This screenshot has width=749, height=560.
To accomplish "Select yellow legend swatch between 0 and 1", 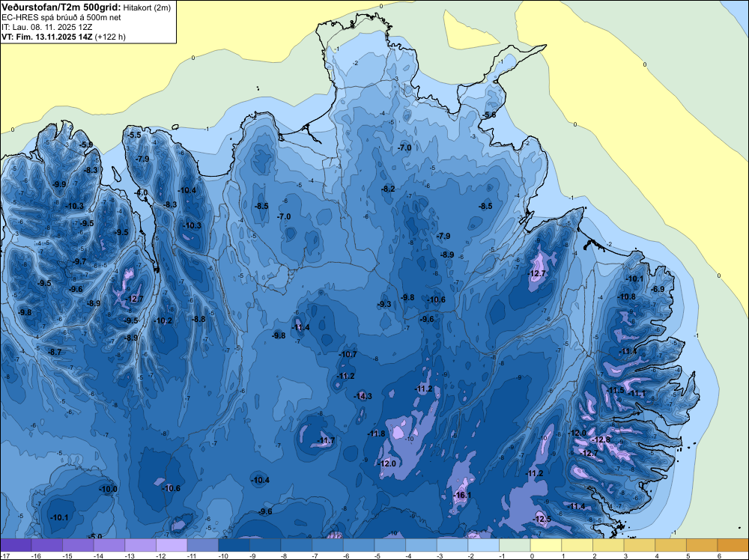I will 546,545.
